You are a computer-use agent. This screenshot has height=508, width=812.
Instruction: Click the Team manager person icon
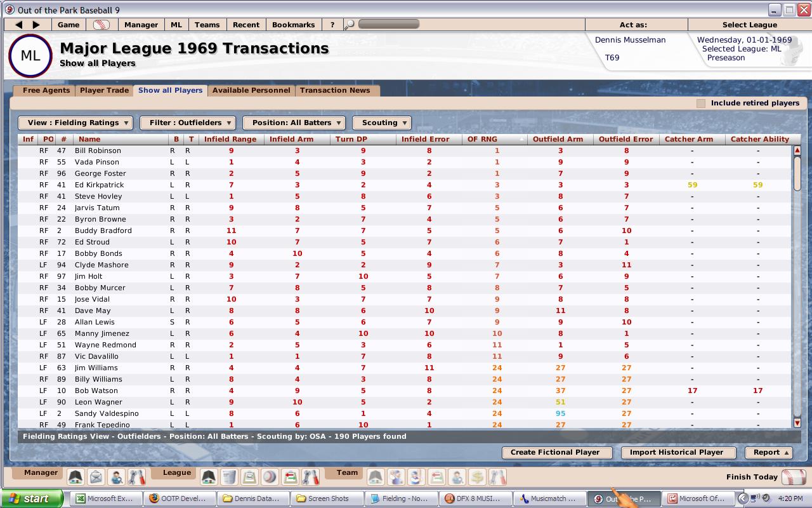tap(416, 477)
